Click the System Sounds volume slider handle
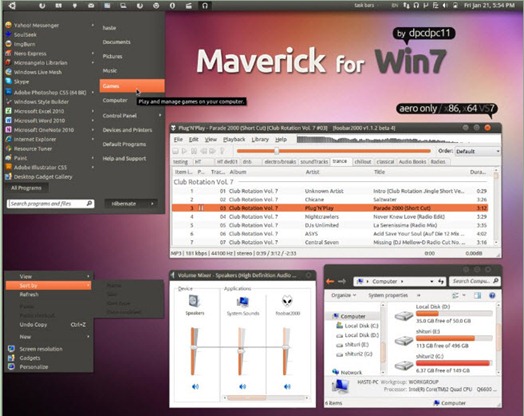The image size is (524, 416). point(241,351)
